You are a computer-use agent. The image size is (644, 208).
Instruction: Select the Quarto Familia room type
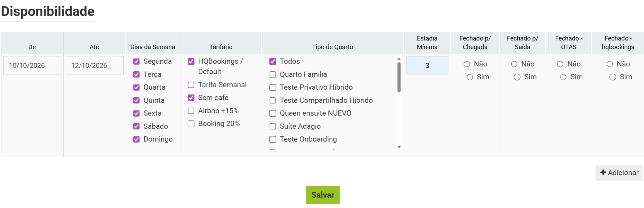pyautogui.click(x=273, y=74)
